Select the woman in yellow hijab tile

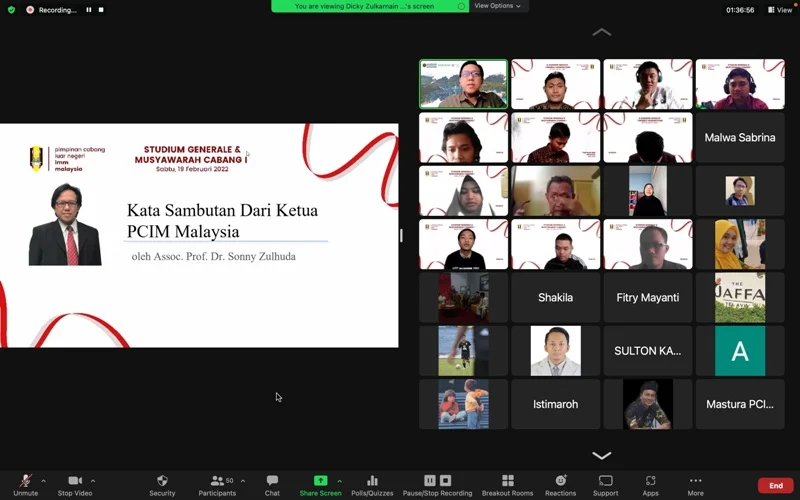(740, 244)
